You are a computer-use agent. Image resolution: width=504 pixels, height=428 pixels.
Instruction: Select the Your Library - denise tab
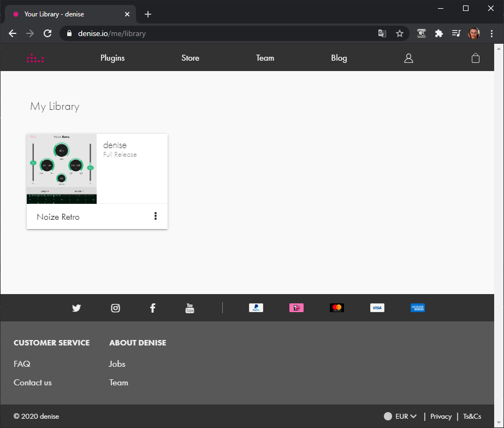[71, 14]
